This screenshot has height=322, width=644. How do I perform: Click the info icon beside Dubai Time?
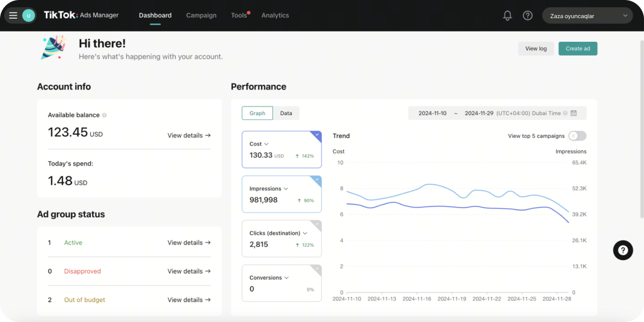click(565, 113)
